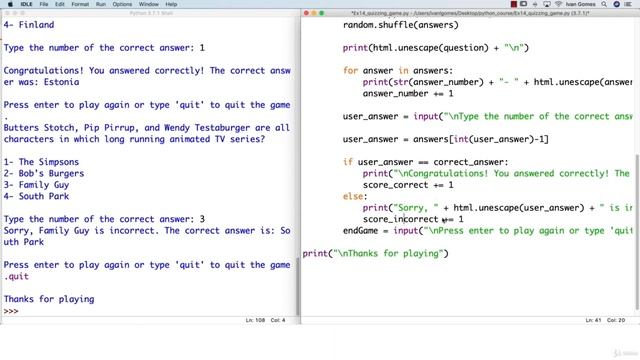Click the "else:" keyword in editor
Screen dimensions: 640x360
coord(355,196)
